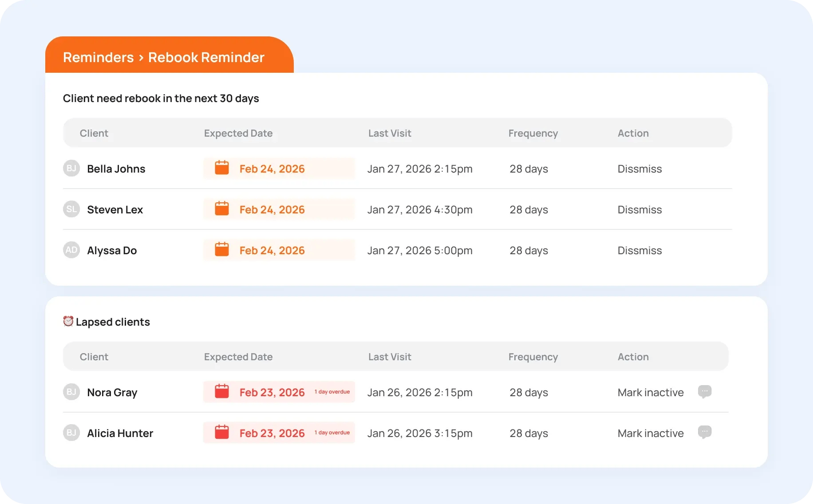Mark Alicia Hunter as inactive

tap(650, 433)
